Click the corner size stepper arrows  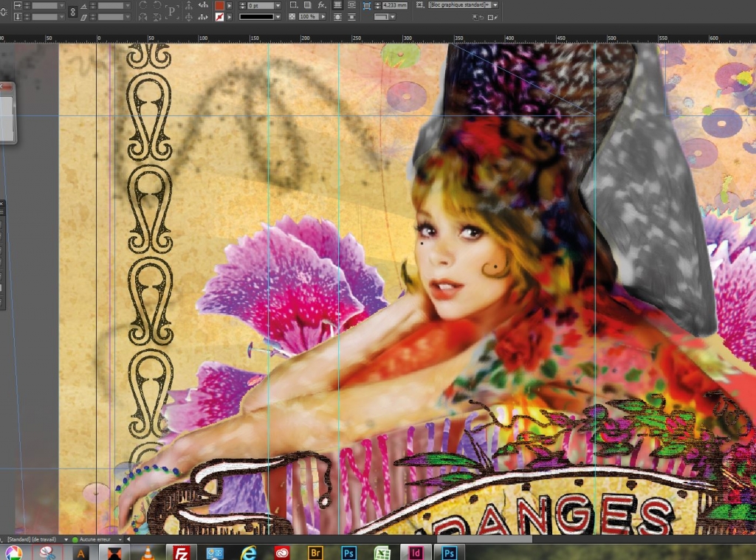377,5
